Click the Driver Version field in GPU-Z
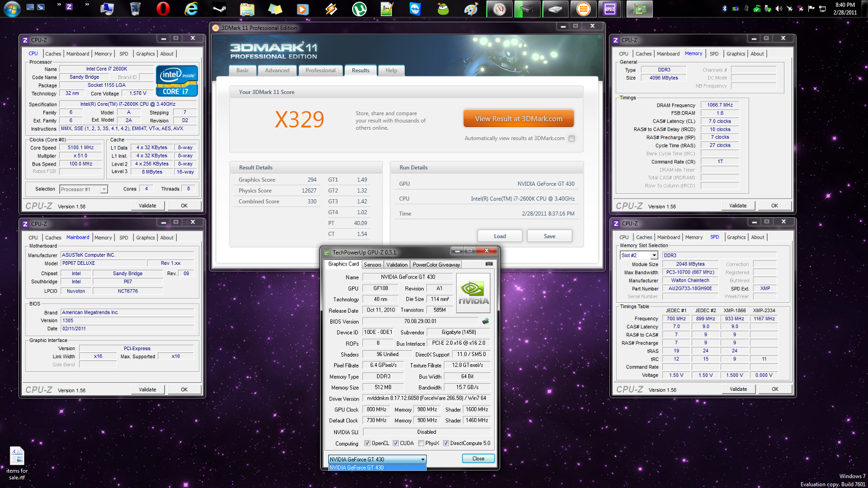This screenshot has height=488, width=868. (x=426, y=398)
